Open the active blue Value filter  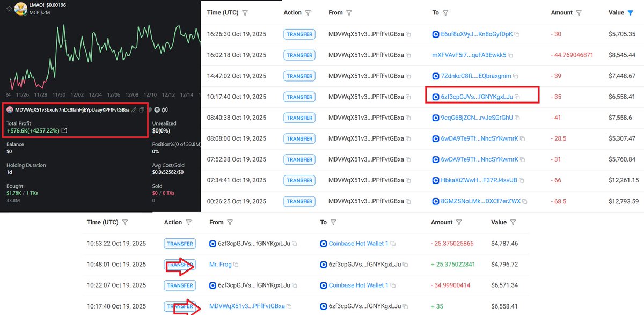630,13
